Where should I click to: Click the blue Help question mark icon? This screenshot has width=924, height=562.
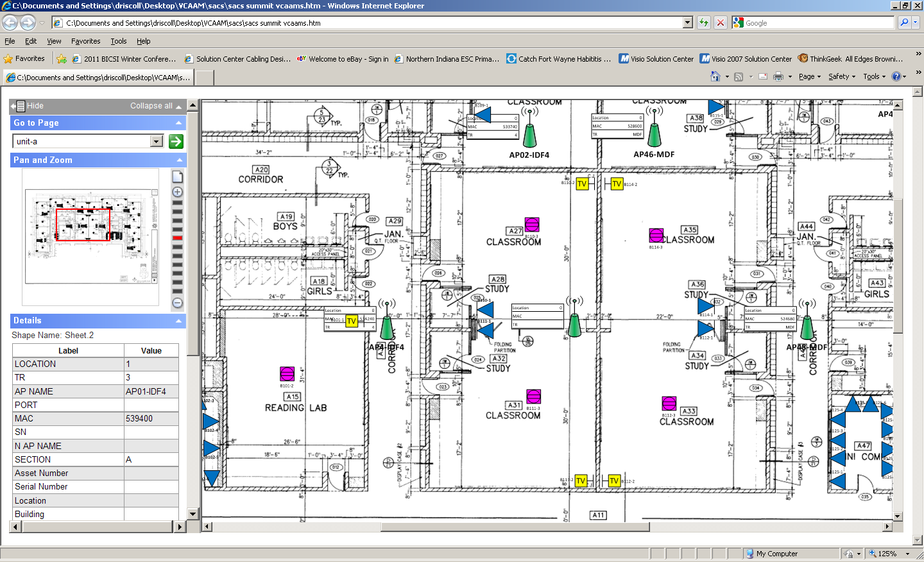(896, 76)
